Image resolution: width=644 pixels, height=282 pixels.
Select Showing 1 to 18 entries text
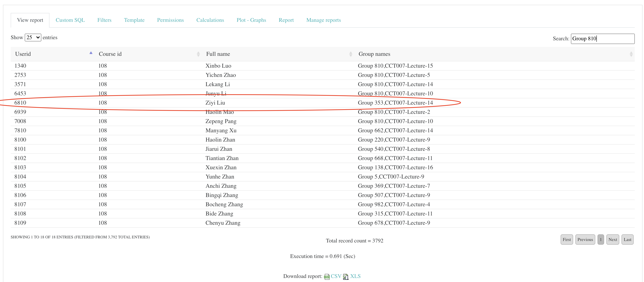click(x=80, y=237)
